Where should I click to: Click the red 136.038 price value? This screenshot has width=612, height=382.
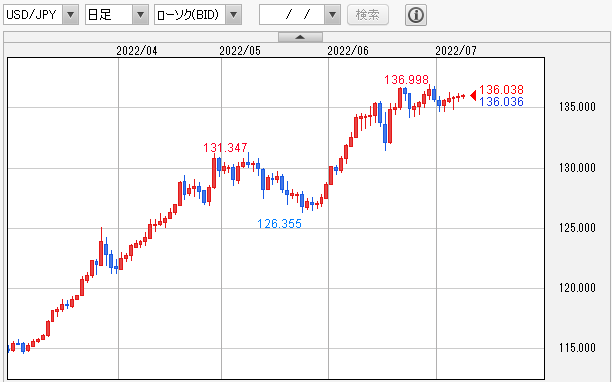point(501,89)
